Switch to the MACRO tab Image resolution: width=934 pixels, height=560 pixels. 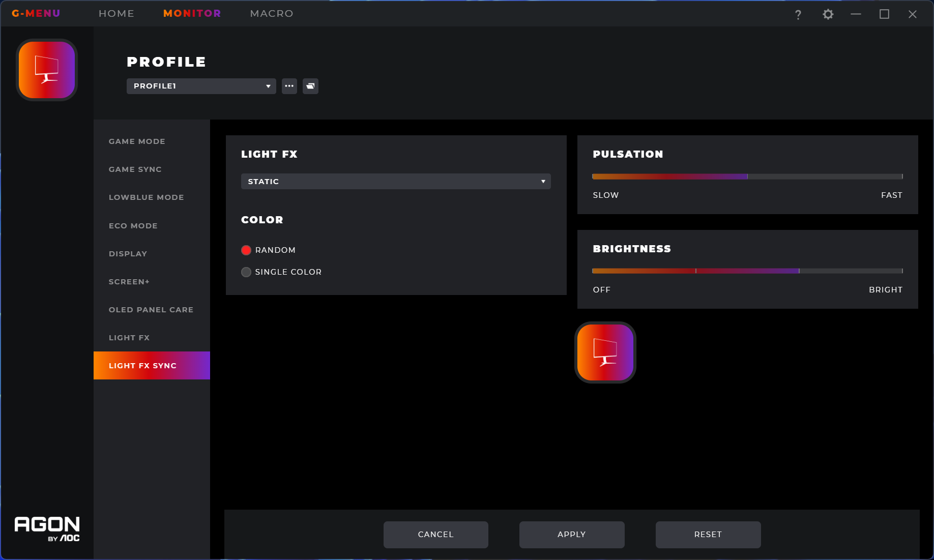pyautogui.click(x=272, y=13)
